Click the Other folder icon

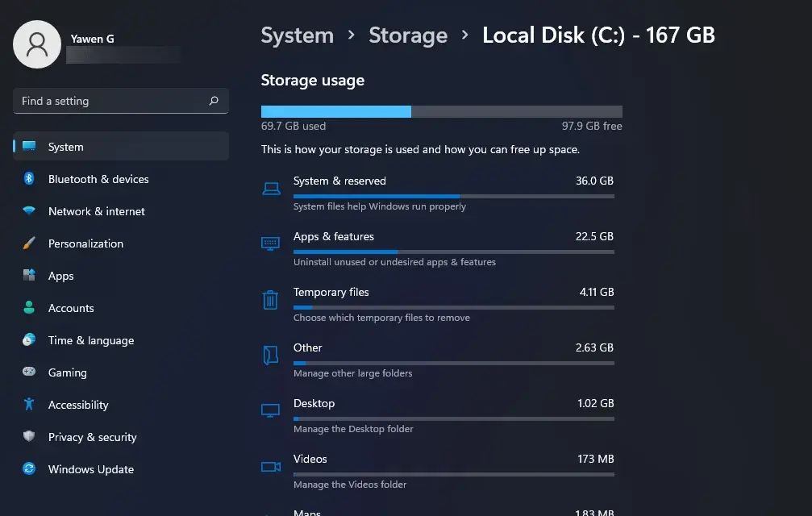click(270, 355)
